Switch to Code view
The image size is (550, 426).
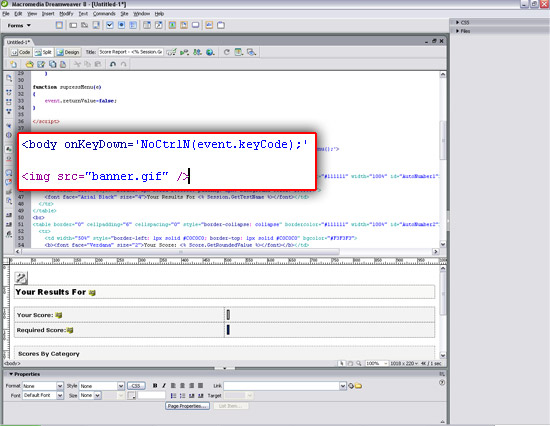pyautogui.click(x=21, y=52)
